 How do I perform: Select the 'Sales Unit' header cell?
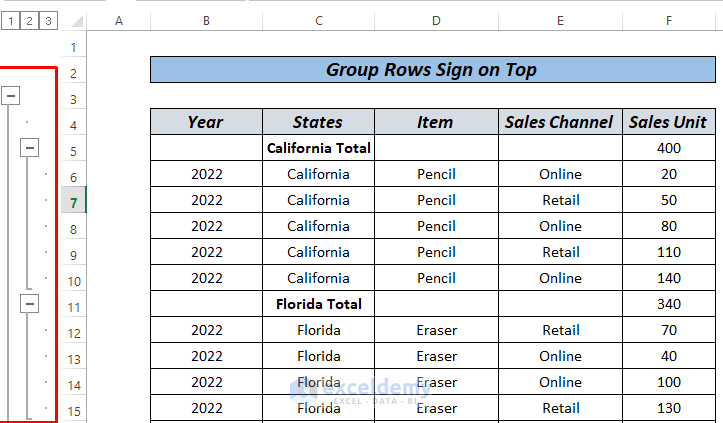point(668,122)
